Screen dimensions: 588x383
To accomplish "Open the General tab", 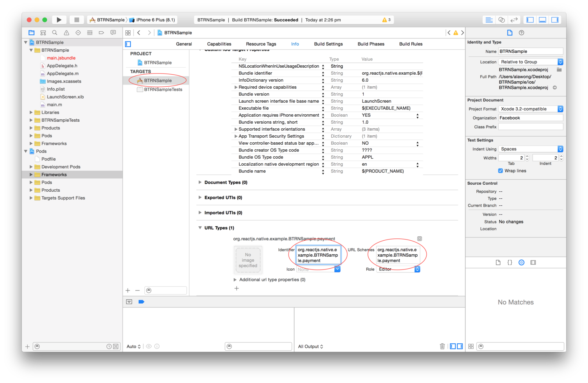I will (184, 44).
